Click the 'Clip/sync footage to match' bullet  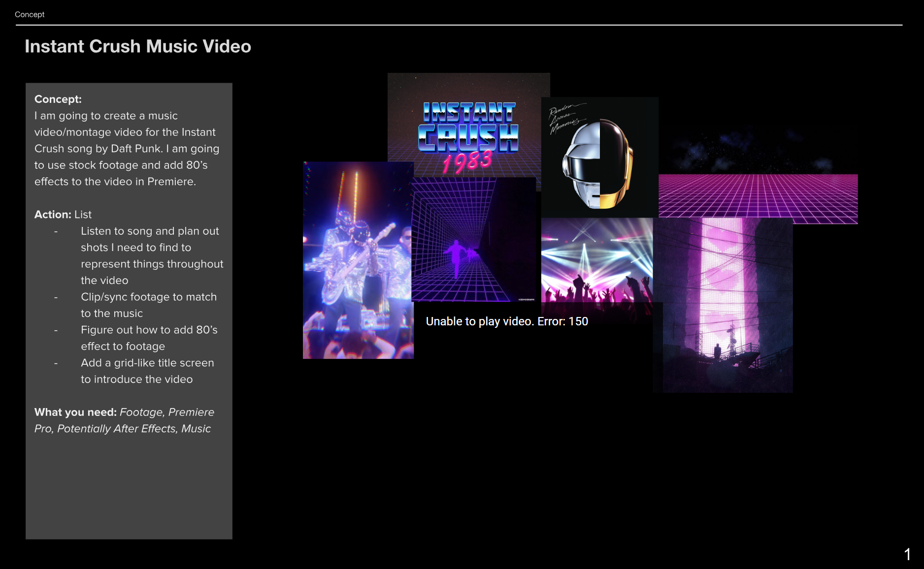pyautogui.click(x=149, y=297)
